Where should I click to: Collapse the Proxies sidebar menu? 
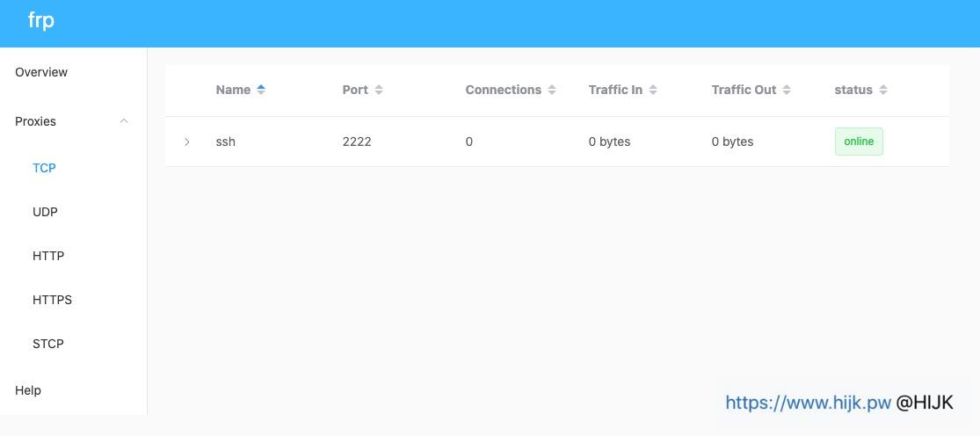click(x=124, y=121)
